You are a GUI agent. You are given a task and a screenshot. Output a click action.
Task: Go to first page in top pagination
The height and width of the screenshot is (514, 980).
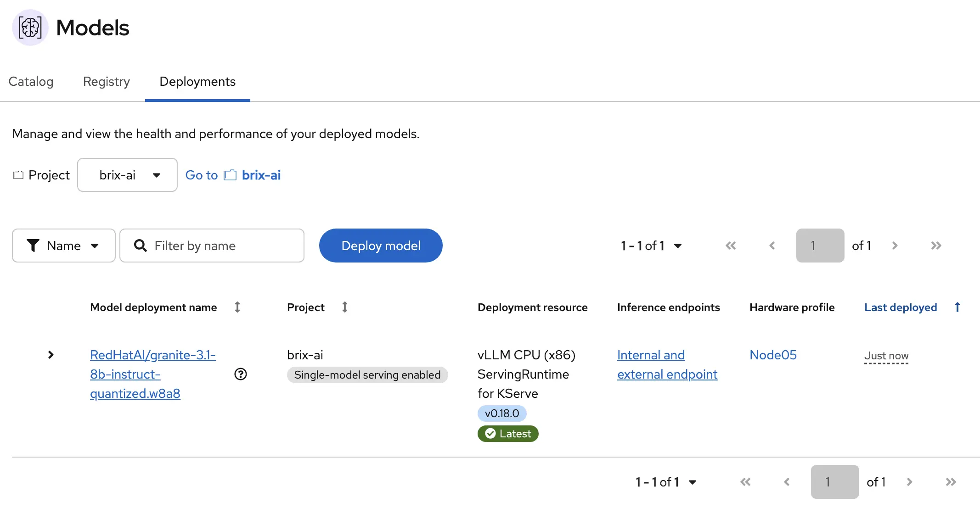(731, 246)
